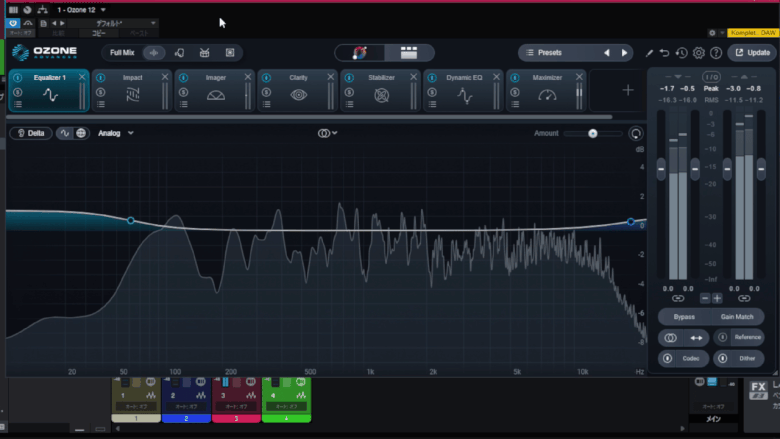The width and height of the screenshot is (780, 439).
Task: Open the help question mark icon
Action: pos(715,53)
